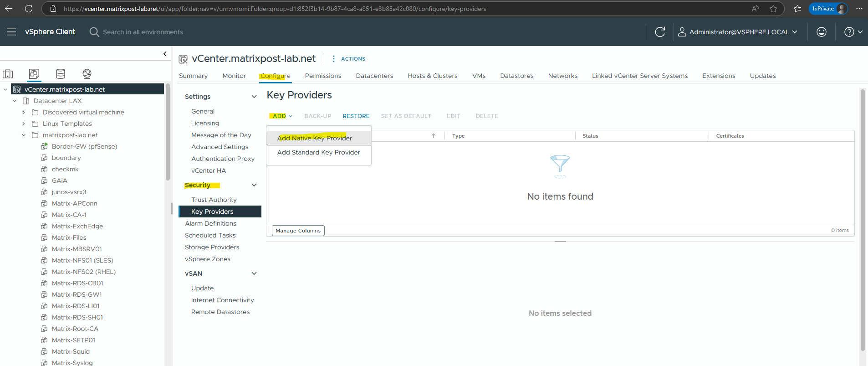Expand the Discovered virtual machine folder
868x366 pixels.
[24, 112]
